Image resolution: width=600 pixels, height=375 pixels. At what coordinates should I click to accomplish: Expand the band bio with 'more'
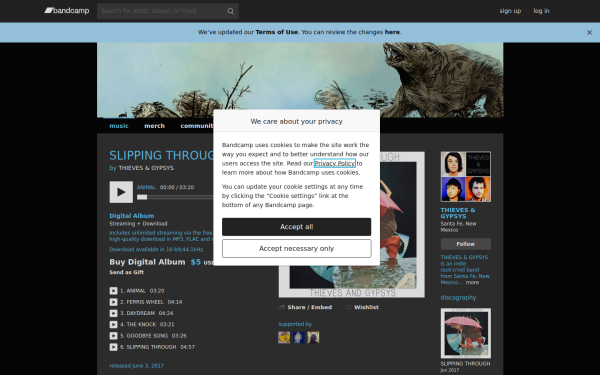[472, 282]
